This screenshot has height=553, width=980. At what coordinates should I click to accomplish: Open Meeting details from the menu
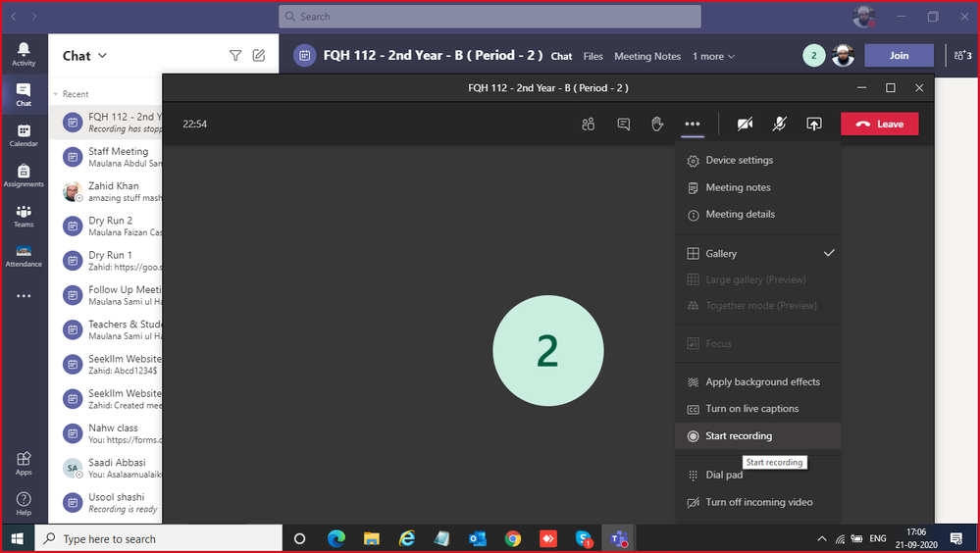[757, 215]
